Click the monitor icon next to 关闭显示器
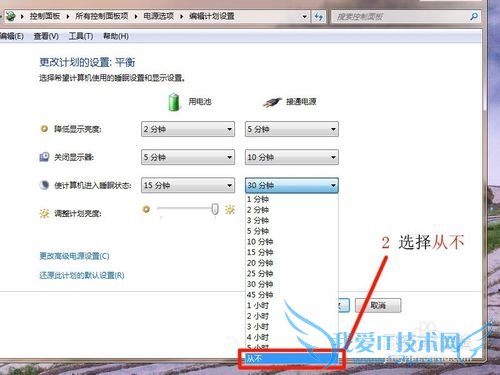Image resolution: width=500 pixels, height=375 pixels. [x=44, y=157]
